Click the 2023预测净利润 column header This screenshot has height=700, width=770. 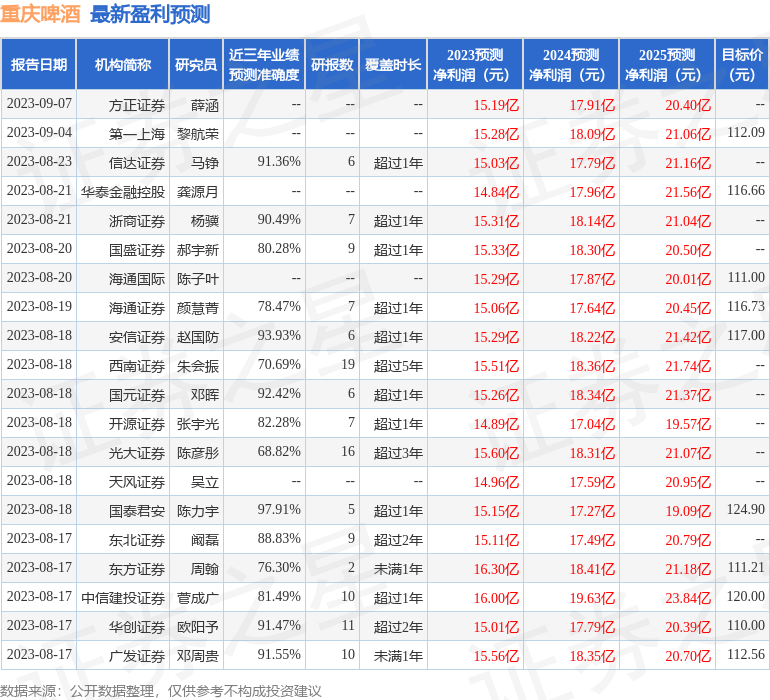[475, 64]
